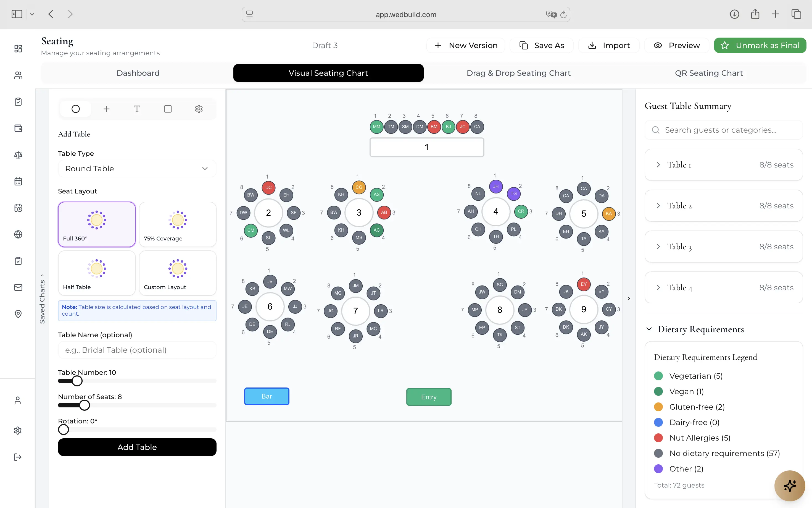Open the dashboard grid icon in sidebar
This screenshot has height=508, width=812.
point(18,49)
